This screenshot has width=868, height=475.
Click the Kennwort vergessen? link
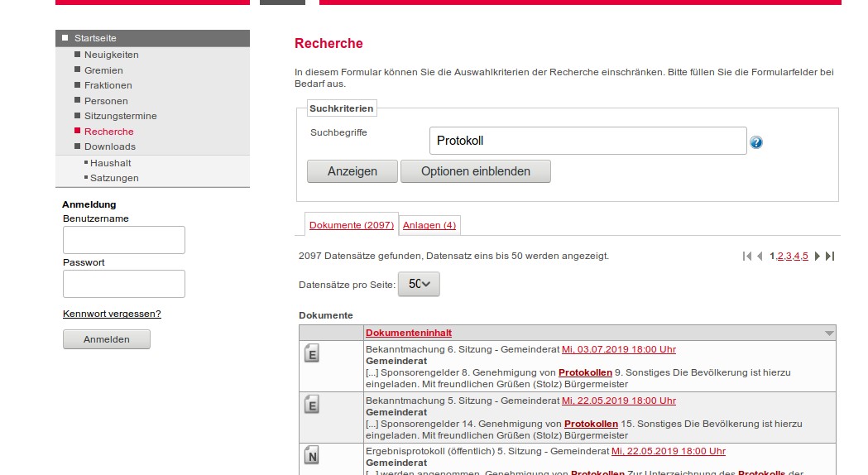pos(112,314)
